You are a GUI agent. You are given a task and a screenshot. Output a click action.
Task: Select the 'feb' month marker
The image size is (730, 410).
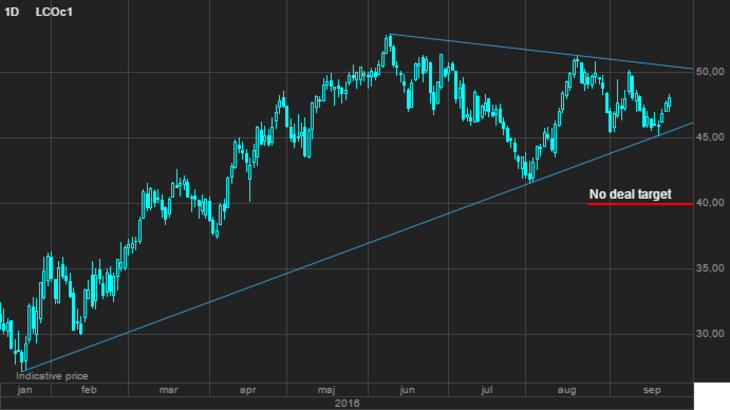pos(88,389)
